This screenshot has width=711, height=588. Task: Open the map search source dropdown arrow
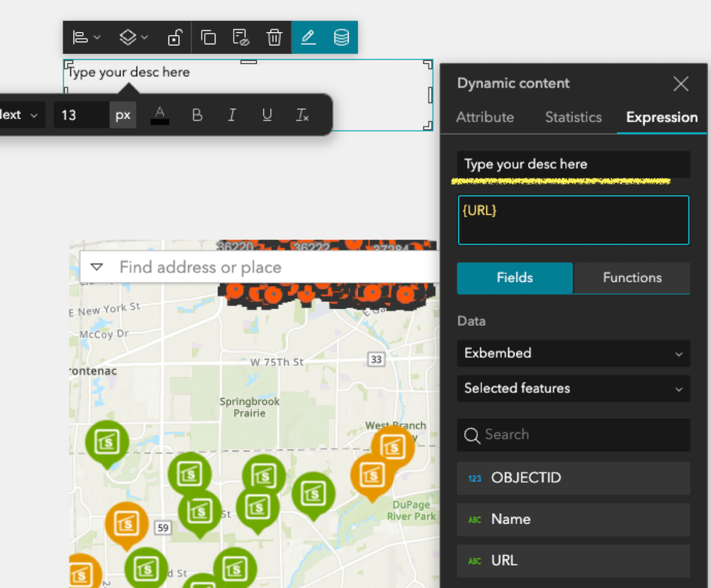tap(97, 267)
